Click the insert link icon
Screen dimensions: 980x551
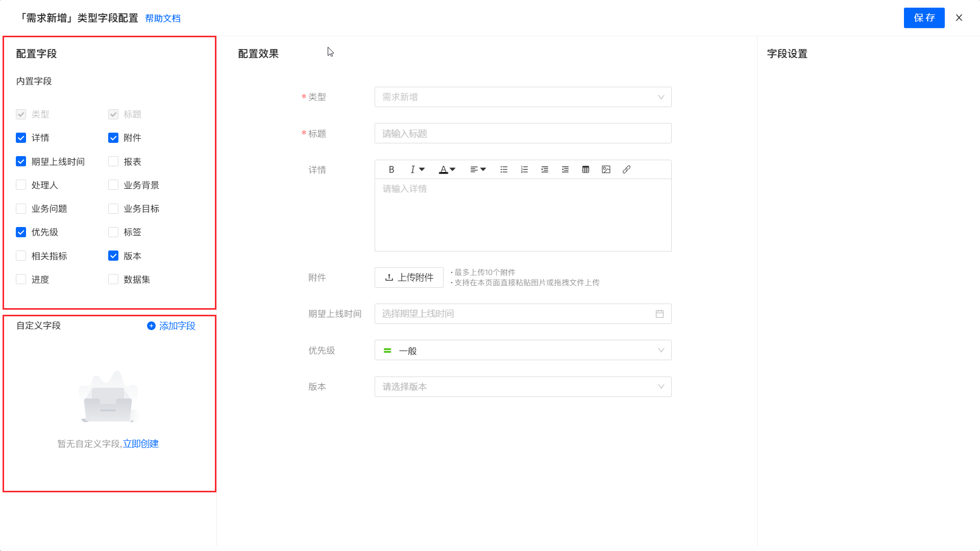pos(626,169)
